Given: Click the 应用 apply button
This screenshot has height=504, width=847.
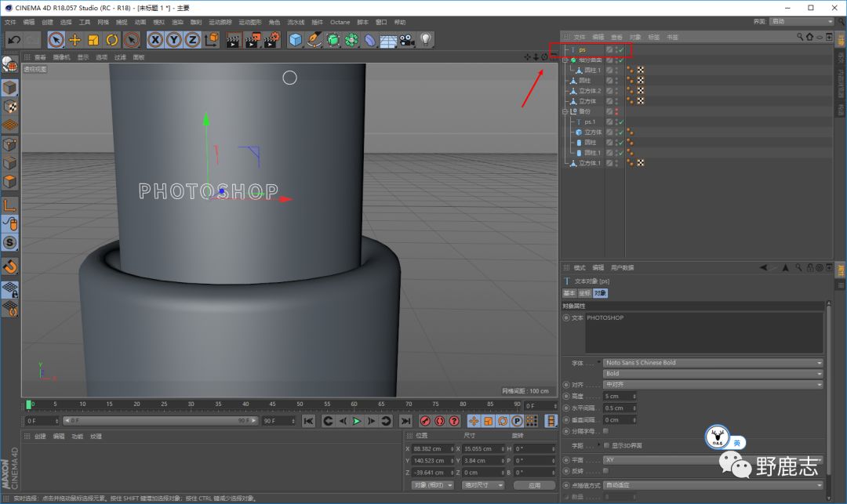Looking at the screenshot, I should click(x=534, y=485).
